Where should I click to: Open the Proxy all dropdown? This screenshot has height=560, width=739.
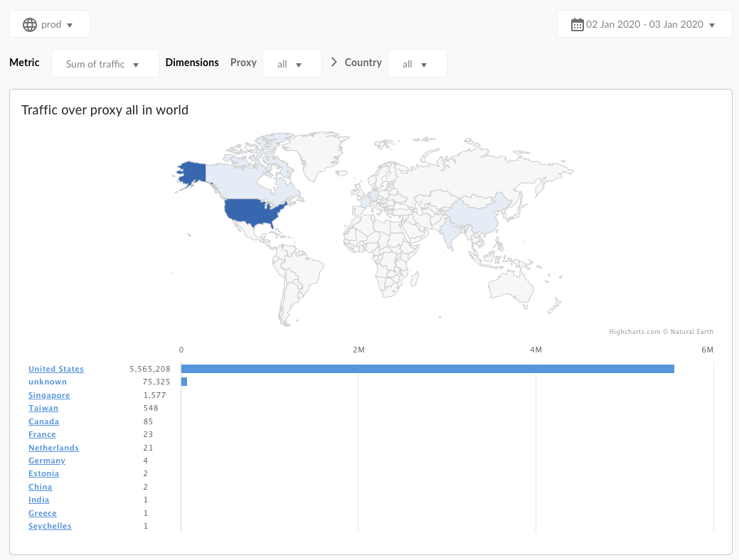pyautogui.click(x=292, y=64)
